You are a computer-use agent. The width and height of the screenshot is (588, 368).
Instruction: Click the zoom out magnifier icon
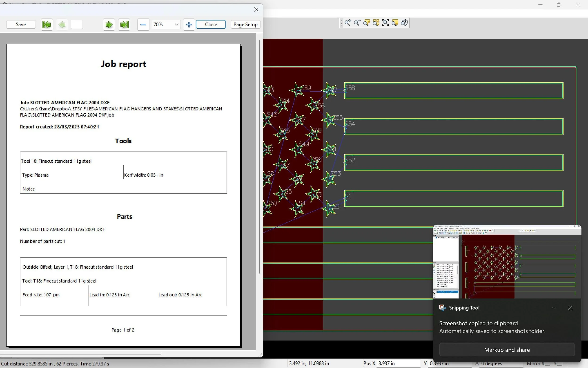pyautogui.click(x=357, y=23)
